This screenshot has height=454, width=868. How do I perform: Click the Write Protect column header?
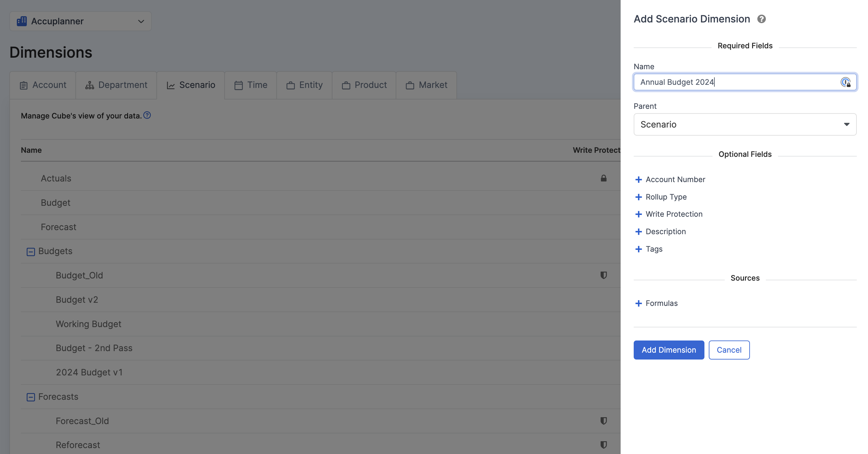[x=596, y=150]
